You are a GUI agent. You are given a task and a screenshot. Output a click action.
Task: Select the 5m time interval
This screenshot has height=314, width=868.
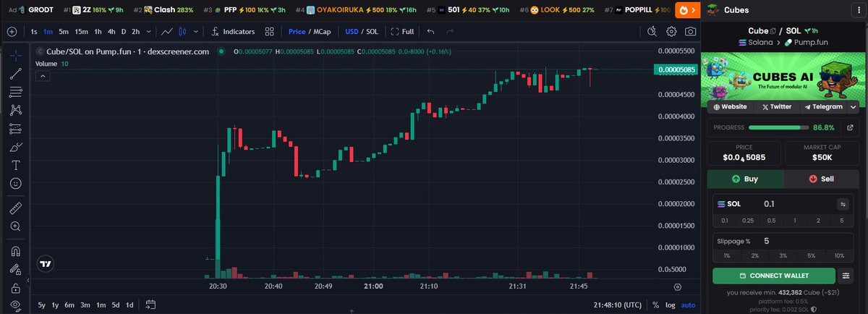pyautogui.click(x=64, y=32)
